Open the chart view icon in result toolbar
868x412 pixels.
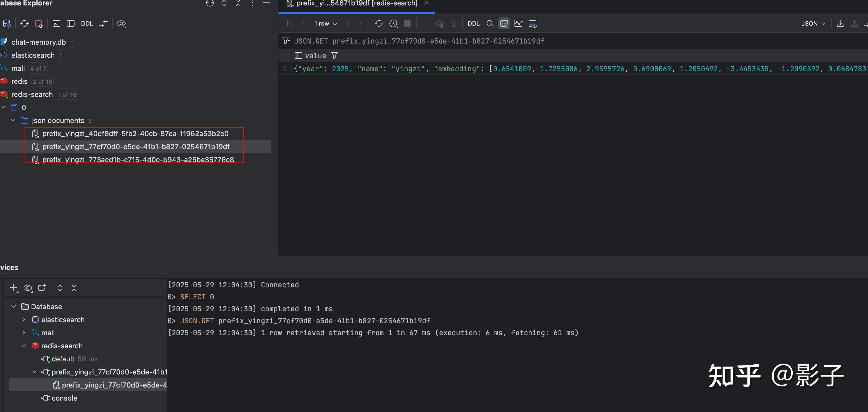(x=518, y=24)
